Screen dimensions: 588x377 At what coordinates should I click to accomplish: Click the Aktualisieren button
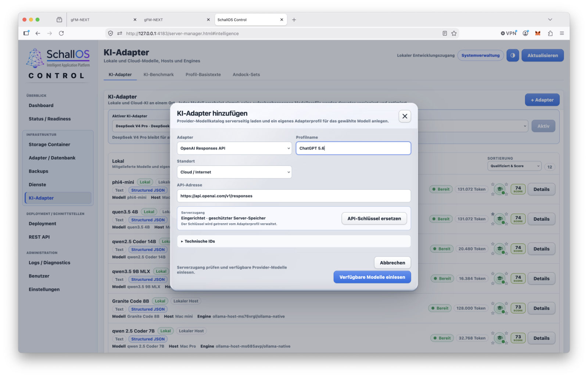click(542, 56)
